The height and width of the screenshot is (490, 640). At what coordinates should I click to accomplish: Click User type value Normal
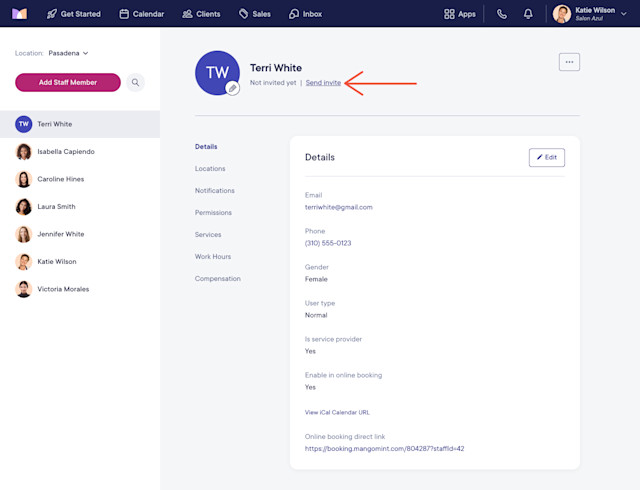point(316,315)
